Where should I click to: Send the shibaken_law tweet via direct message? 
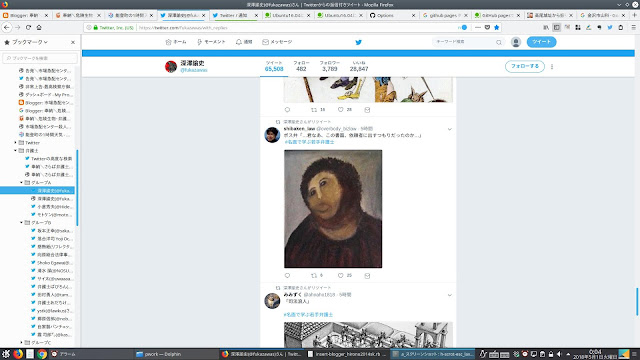pyautogui.click(x=367, y=276)
